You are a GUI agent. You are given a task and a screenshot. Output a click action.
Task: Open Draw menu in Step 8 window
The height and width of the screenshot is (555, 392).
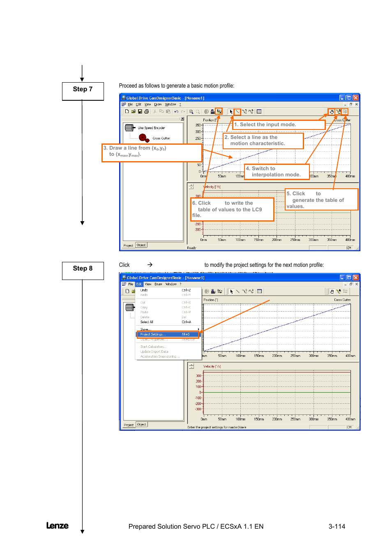[x=158, y=284]
